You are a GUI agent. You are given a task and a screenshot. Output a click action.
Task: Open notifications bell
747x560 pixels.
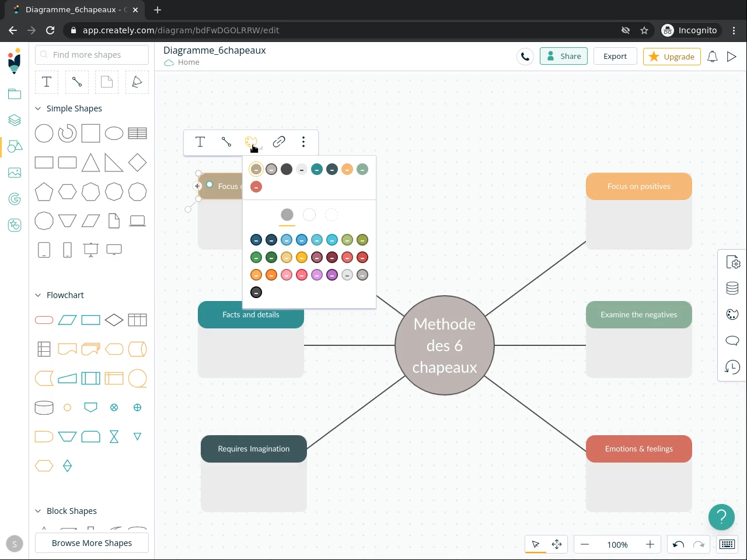click(713, 57)
